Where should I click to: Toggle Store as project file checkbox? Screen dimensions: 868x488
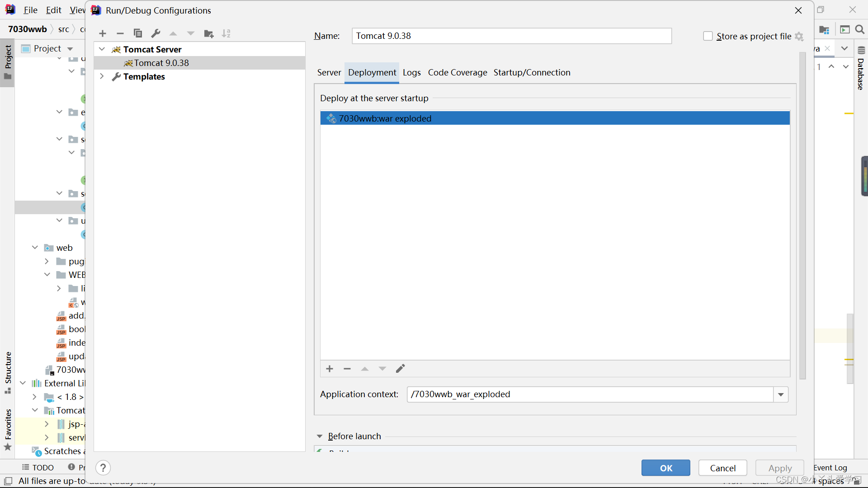pos(708,36)
